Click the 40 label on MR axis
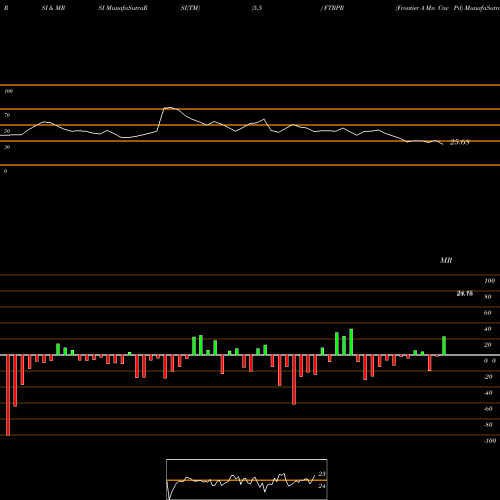 pos(488,329)
